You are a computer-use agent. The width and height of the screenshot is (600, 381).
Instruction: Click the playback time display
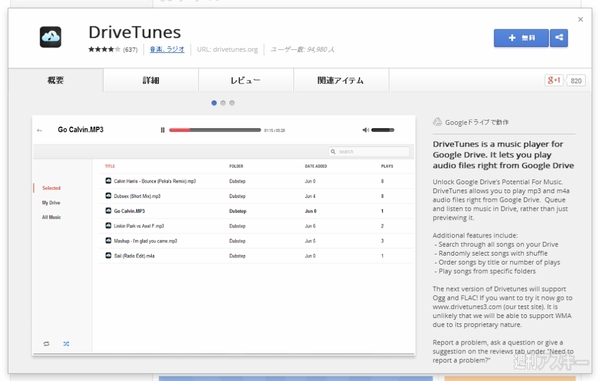tap(274, 130)
